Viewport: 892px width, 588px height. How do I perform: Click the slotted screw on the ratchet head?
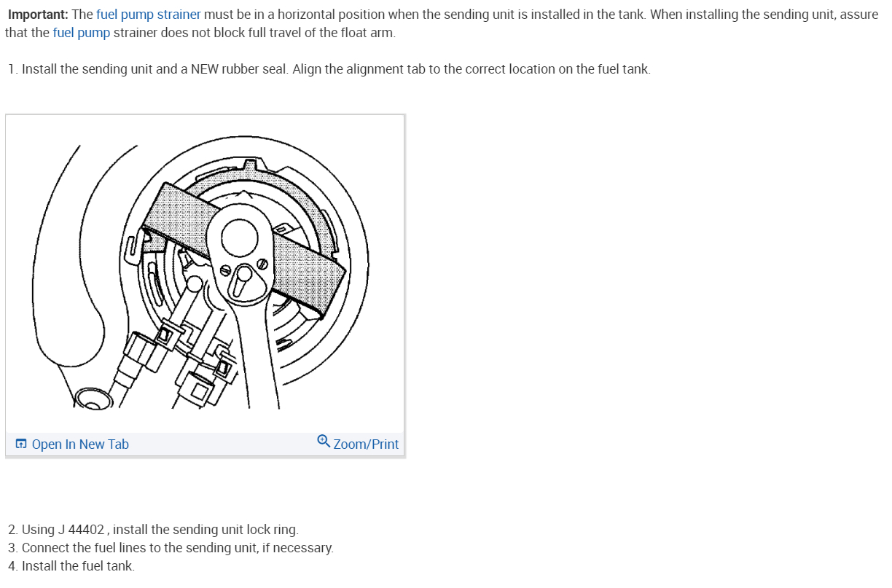click(x=262, y=263)
